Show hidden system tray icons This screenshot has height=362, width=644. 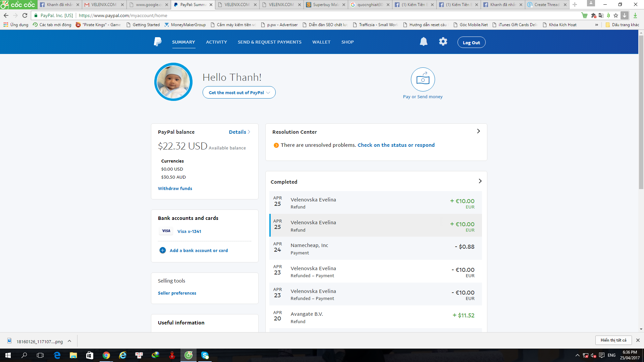coord(577,355)
